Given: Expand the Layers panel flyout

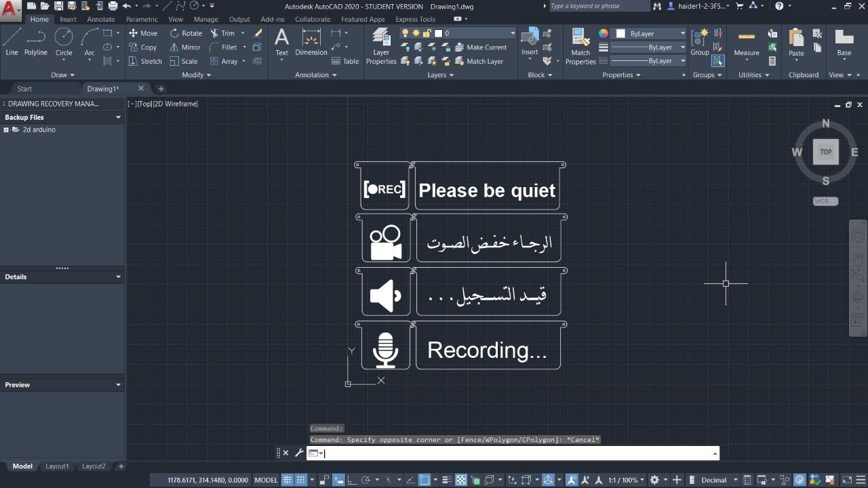Looking at the screenshot, I should coord(441,75).
